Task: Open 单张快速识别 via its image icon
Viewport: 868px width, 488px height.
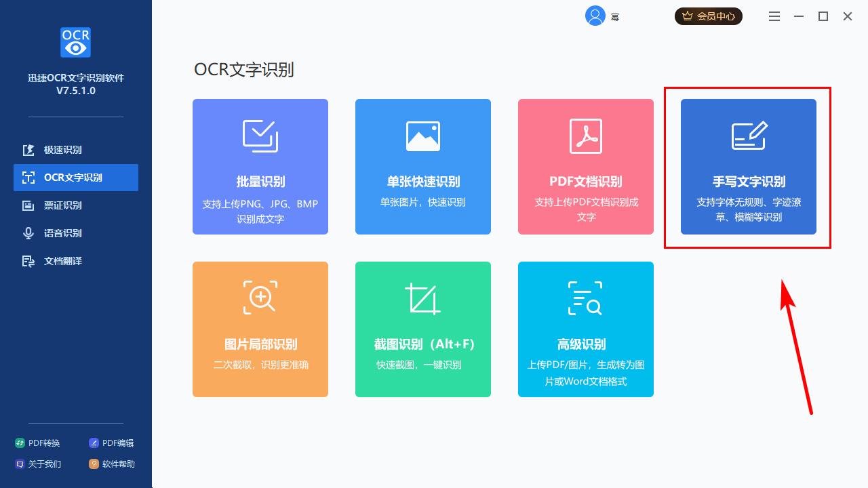Action: (x=422, y=135)
